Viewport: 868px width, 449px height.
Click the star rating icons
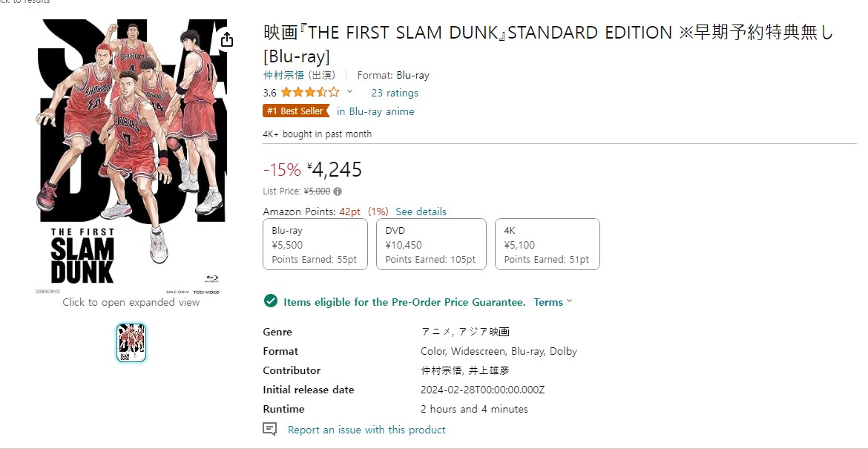(309, 93)
